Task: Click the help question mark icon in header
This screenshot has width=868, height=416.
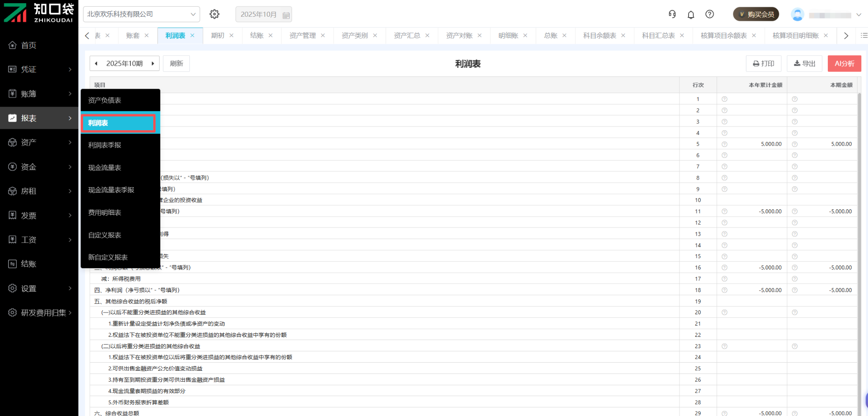Action: click(x=710, y=14)
